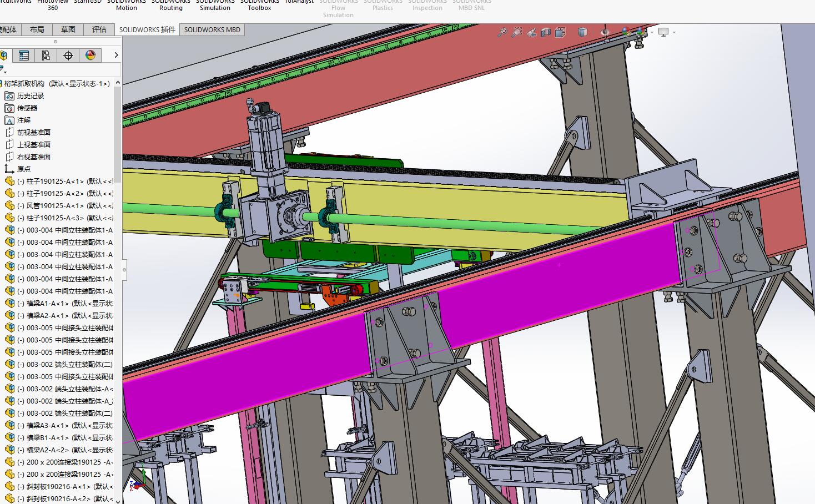Click the scrollbar up arrow in tree
The width and height of the screenshot is (815, 504).
[x=117, y=83]
